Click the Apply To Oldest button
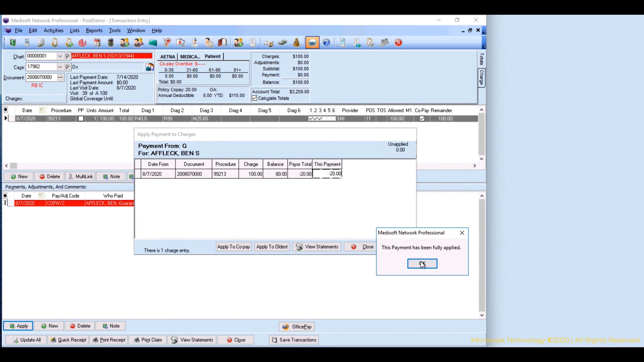644x362 pixels. (272, 246)
